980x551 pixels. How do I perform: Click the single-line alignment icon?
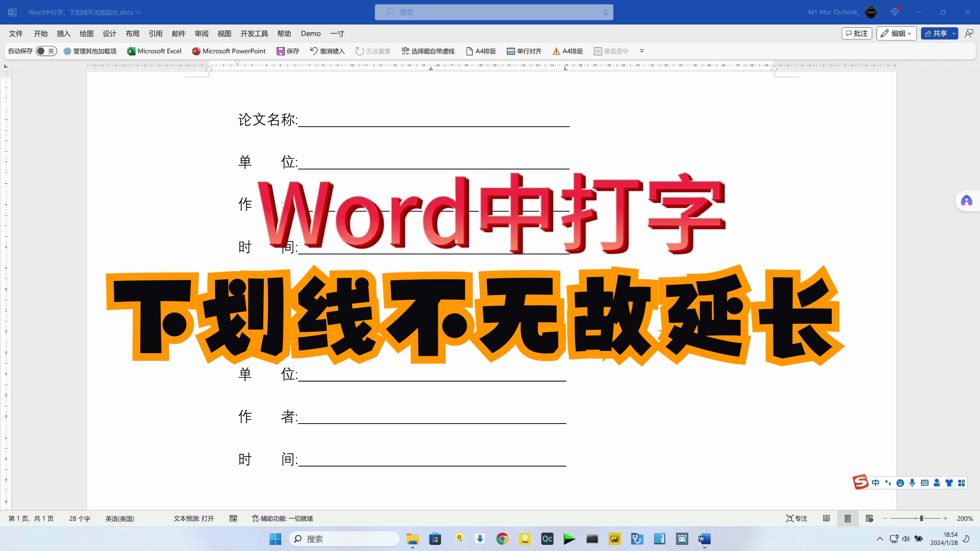(x=511, y=51)
